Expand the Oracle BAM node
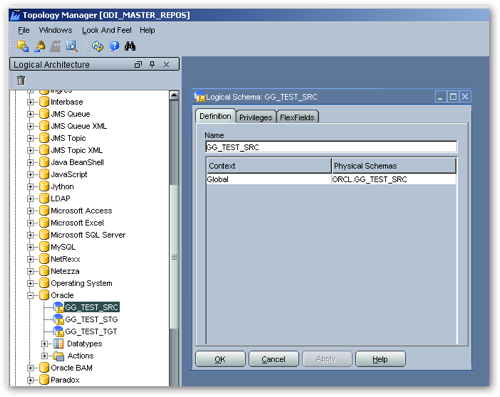The width and height of the screenshot is (500, 397). (31, 368)
